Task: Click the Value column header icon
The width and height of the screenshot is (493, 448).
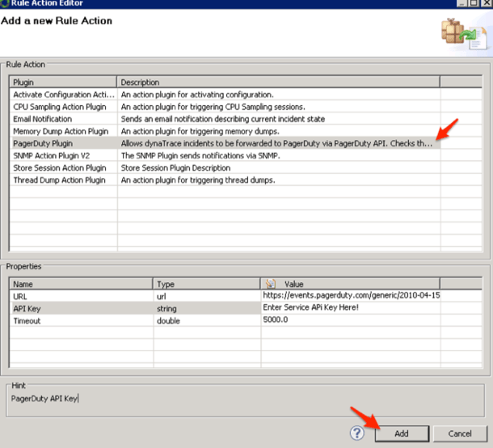Action: coord(270,284)
